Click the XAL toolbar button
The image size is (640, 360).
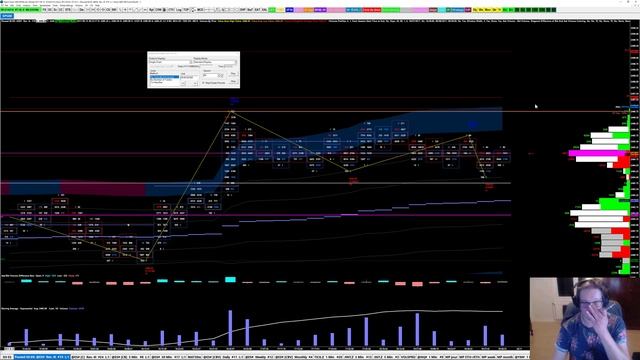(x=264, y=9)
